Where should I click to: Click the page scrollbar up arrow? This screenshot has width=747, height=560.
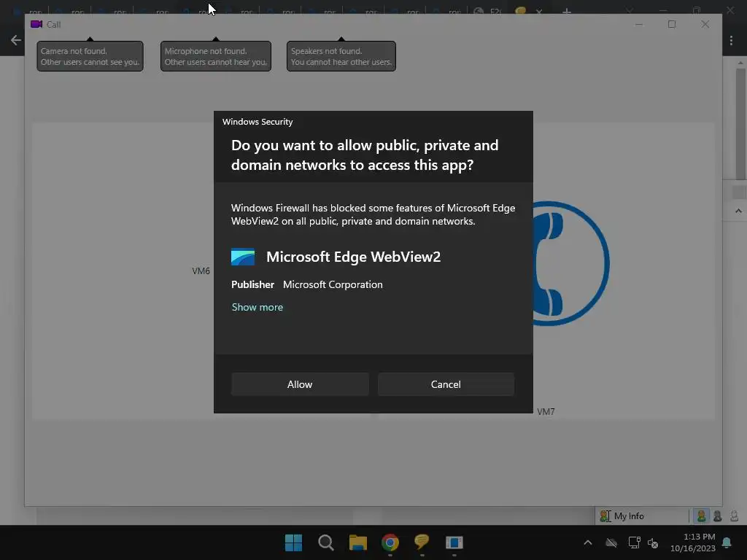740,63
